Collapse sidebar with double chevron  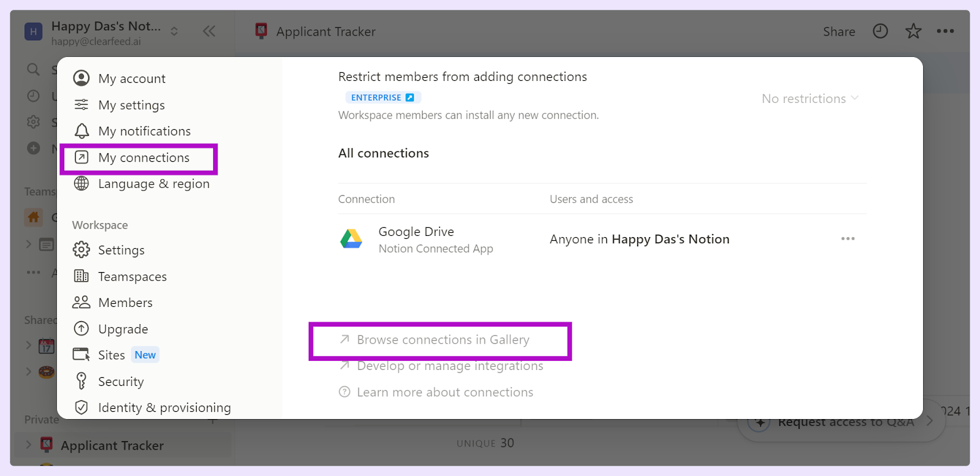point(209,31)
